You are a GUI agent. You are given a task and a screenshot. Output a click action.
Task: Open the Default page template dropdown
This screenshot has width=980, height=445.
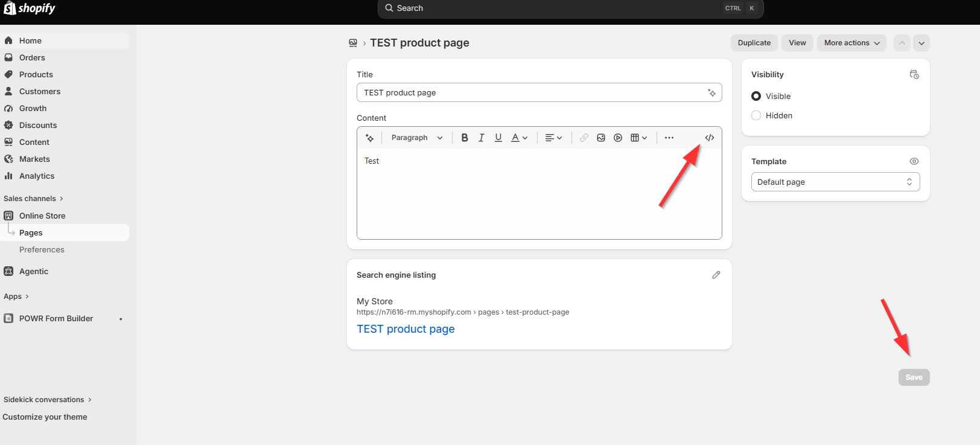click(835, 182)
